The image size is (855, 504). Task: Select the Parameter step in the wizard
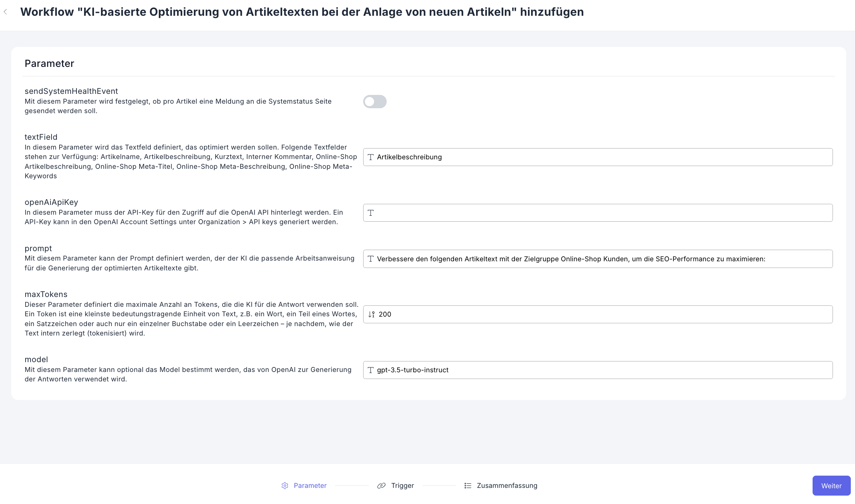[310, 485]
